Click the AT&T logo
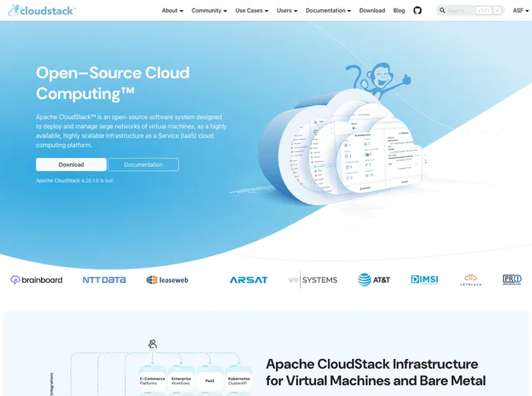This screenshot has width=532, height=396. coord(373,280)
